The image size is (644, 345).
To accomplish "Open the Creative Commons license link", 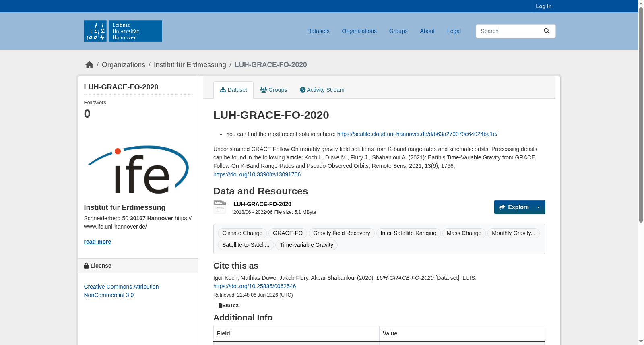I will (x=122, y=291).
